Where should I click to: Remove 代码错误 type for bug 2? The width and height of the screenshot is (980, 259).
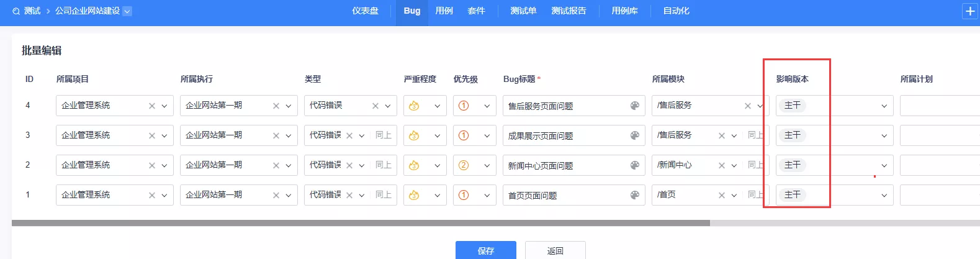point(349,165)
